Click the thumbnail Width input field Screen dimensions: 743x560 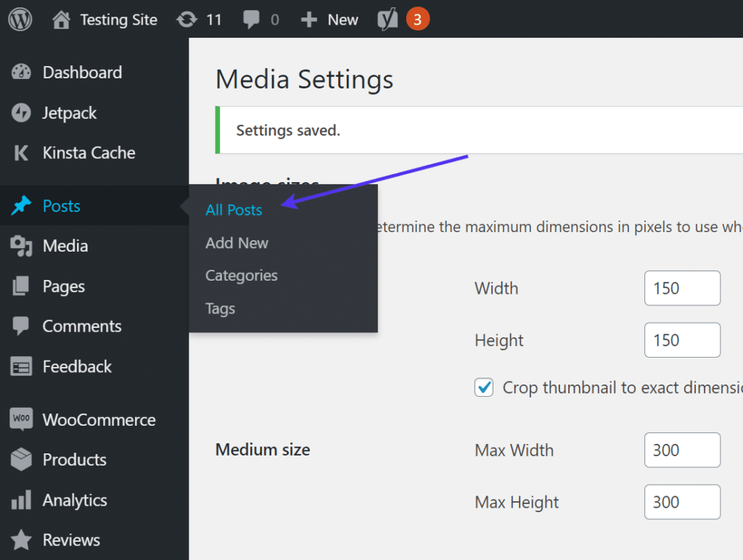(x=681, y=288)
